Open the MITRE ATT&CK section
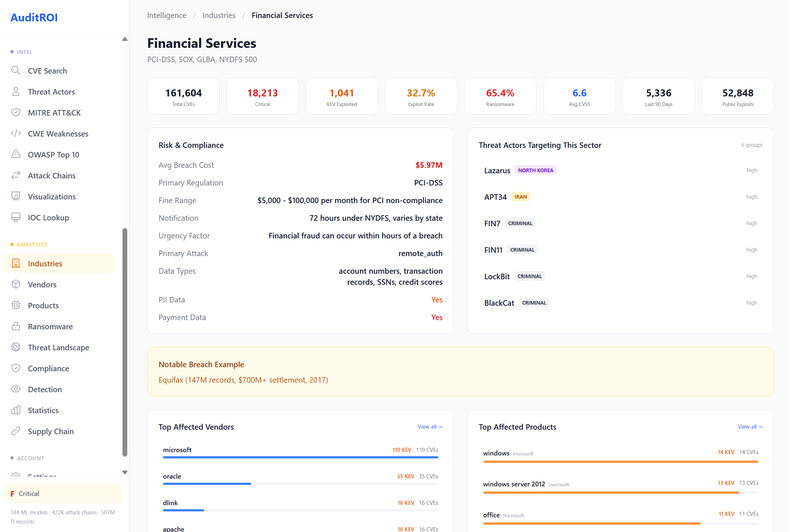The width and height of the screenshot is (789, 532). pyautogui.click(x=54, y=113)
